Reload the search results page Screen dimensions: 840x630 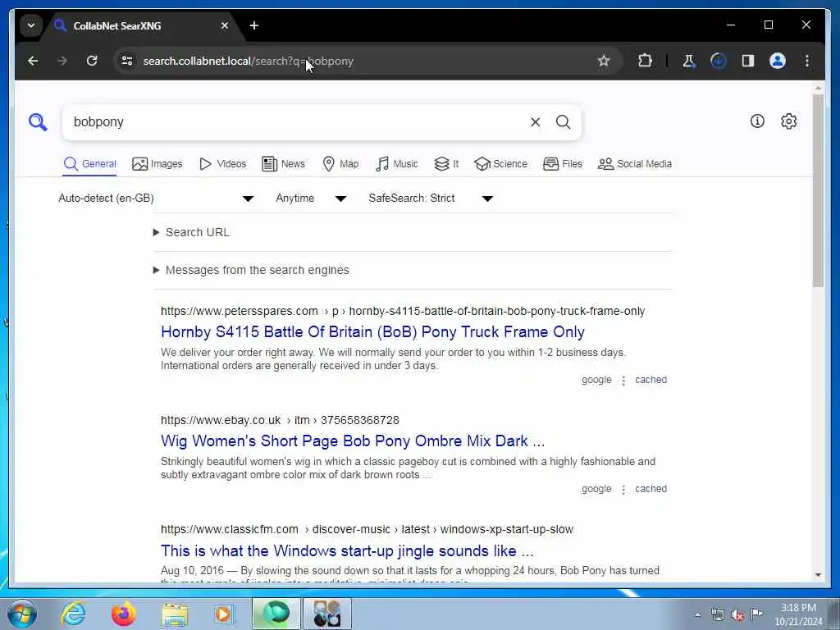pyautogui.click(x=92, y=61)
